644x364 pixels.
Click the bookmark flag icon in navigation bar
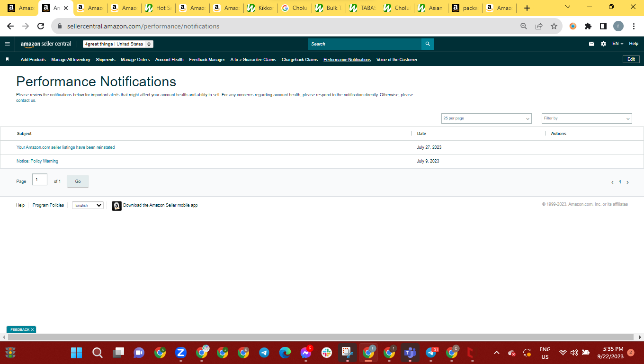[7, 59]
